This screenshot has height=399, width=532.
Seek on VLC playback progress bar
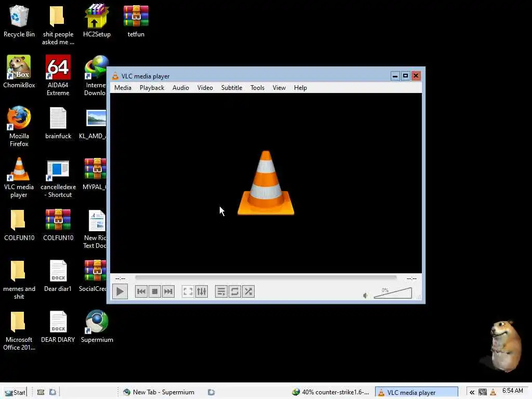coord(265,277)
